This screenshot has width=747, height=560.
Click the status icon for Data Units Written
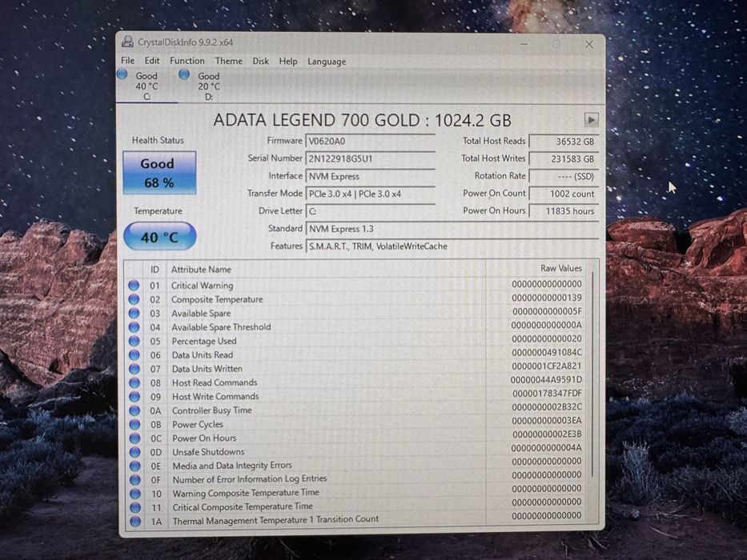(x=135, y=369)
